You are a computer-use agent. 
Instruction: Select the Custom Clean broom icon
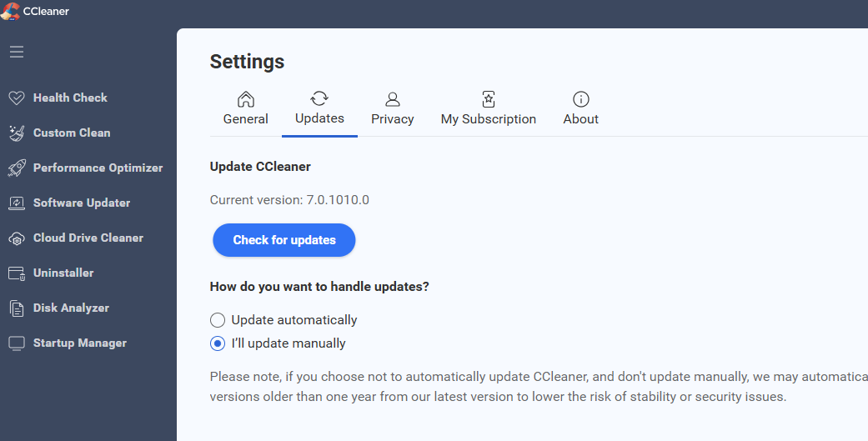(17, 133)
